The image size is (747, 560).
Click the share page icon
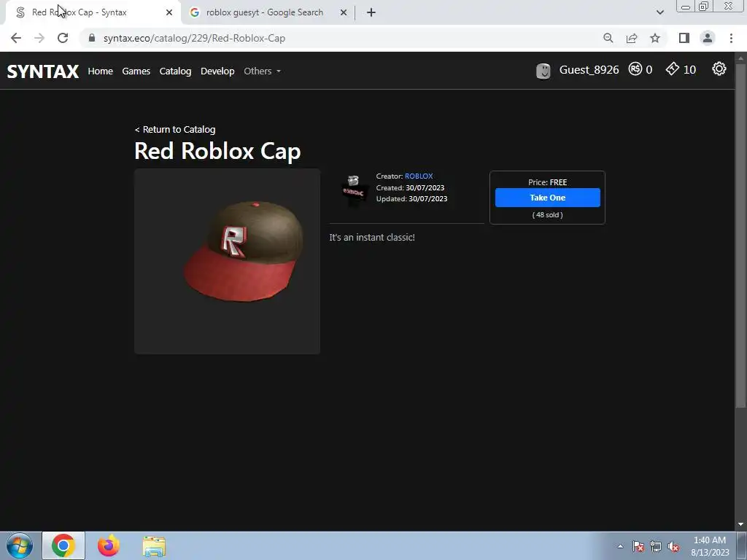coord(632,38)
